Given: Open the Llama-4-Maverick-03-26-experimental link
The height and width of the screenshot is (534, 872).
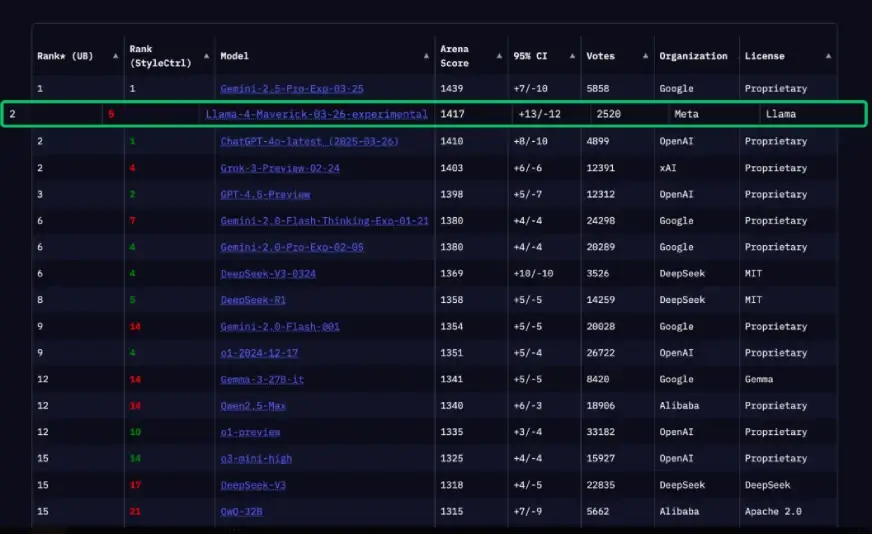Looking at the screenshot, I should (x=316, y=114).
